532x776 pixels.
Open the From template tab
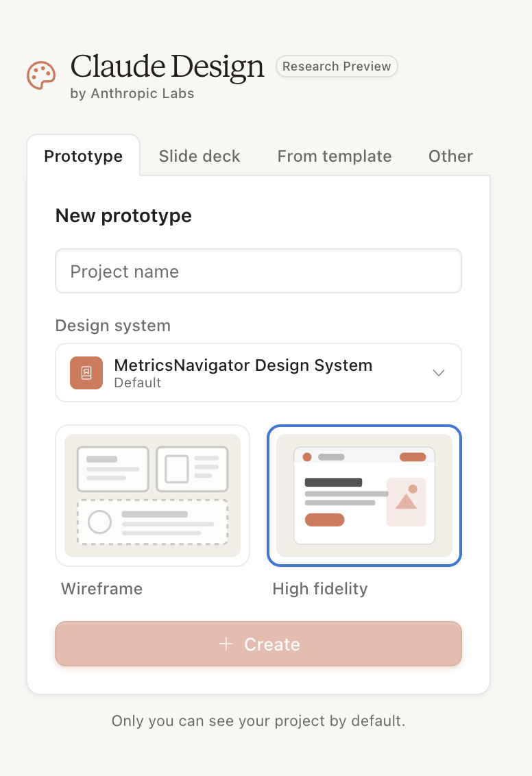point(335,156)
